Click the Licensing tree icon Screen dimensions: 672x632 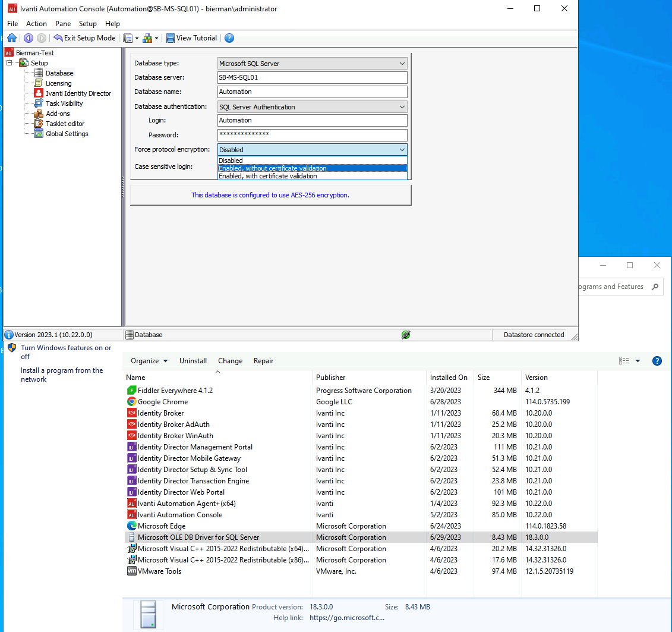coord(39,83)
